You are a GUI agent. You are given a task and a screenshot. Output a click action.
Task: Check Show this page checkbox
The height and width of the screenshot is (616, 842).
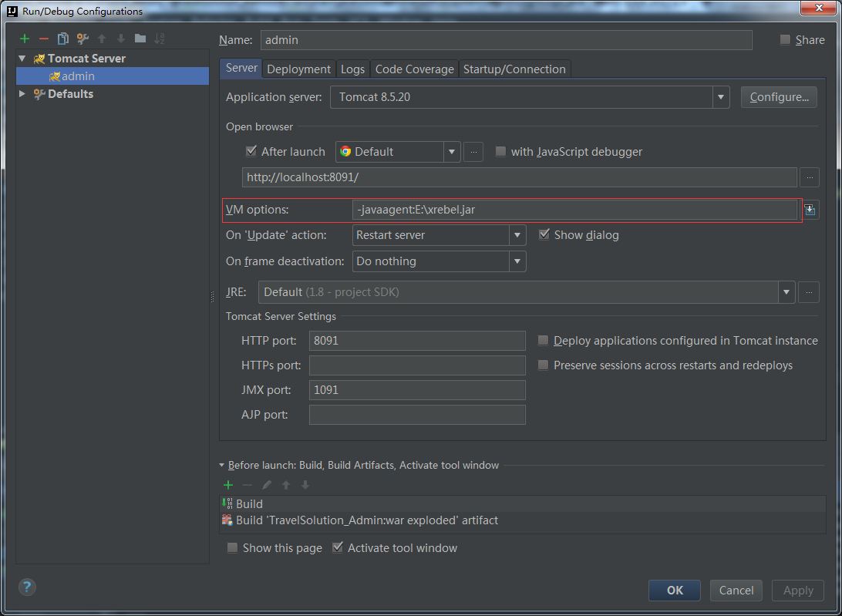click(x=232, y=548)
